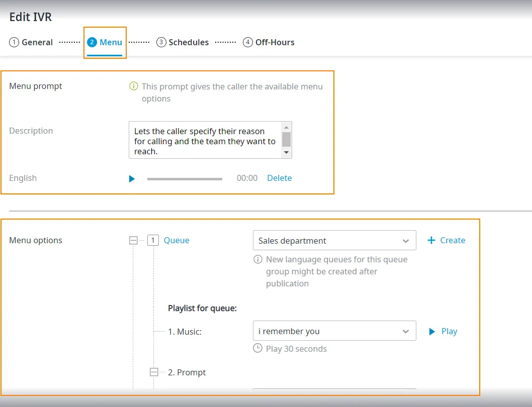Viewport: 532px width, 407px height.
Task: Select the '2. Prompt' playlist entry
Action: 187,372
